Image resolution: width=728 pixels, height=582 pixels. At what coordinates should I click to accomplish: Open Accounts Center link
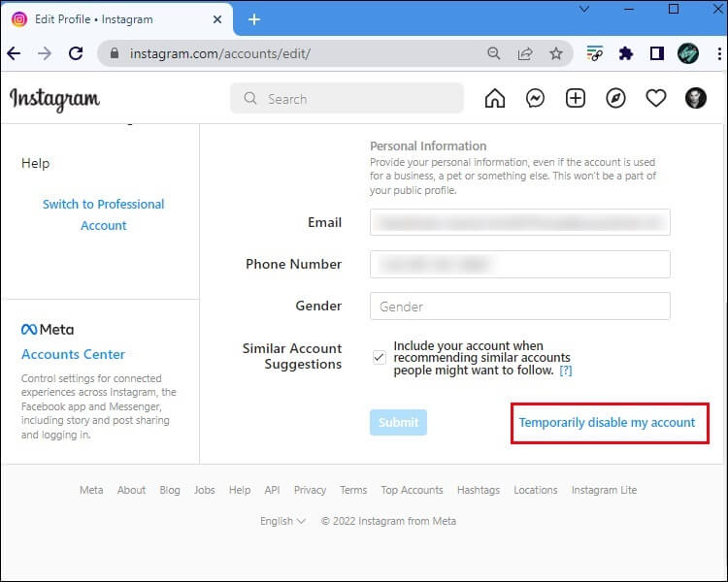pos(73,355)
